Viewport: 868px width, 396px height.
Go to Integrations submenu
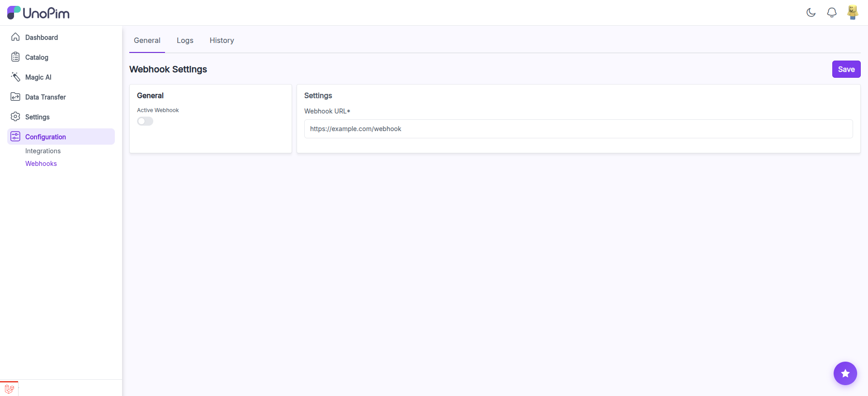pyautogui.click(x=43, y=151)
